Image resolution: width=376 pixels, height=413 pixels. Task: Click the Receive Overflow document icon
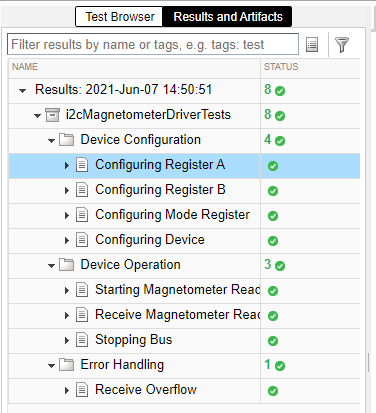click(x=82, y=390)
